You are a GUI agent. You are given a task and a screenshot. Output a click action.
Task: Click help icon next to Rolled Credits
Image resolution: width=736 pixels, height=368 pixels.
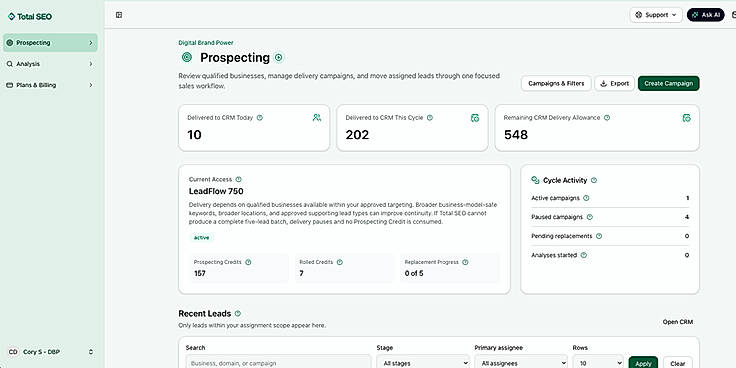340,262
